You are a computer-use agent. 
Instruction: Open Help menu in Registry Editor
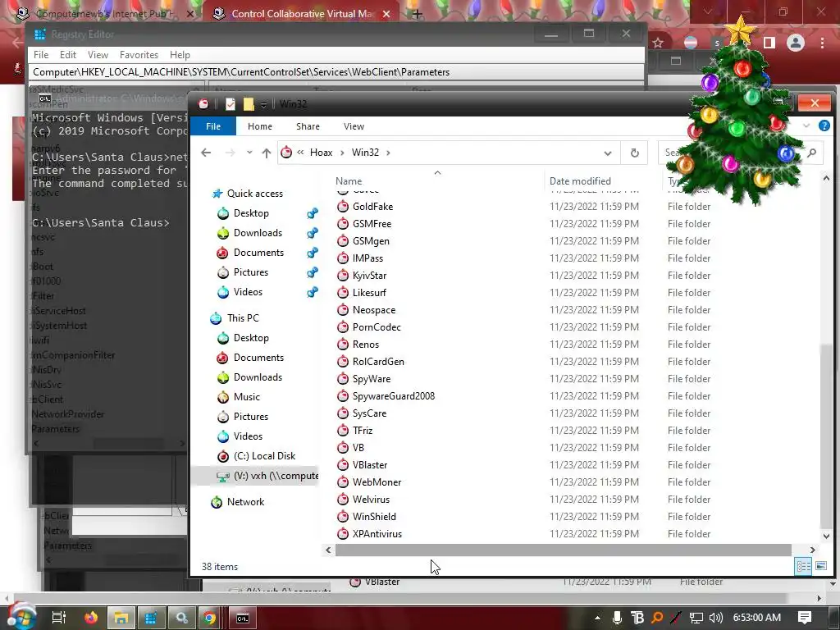click(180, 55)
